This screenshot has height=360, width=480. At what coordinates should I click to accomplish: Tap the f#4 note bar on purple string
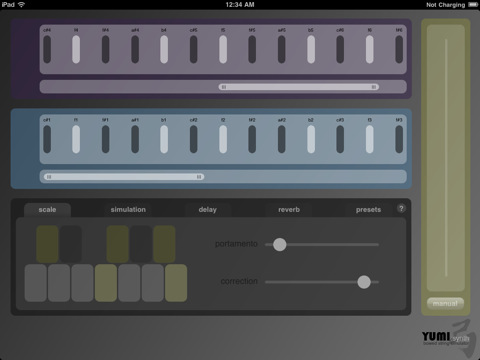pyautogui.click(x=106, y=49)
